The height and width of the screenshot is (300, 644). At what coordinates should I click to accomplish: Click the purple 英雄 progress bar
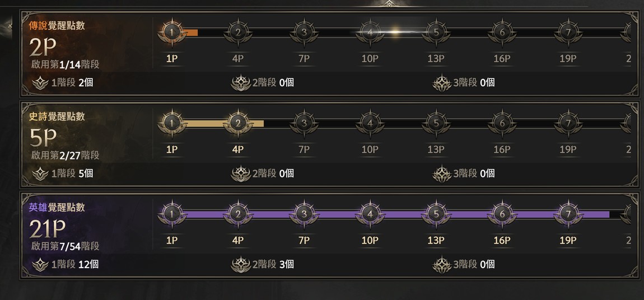(403, 214)
